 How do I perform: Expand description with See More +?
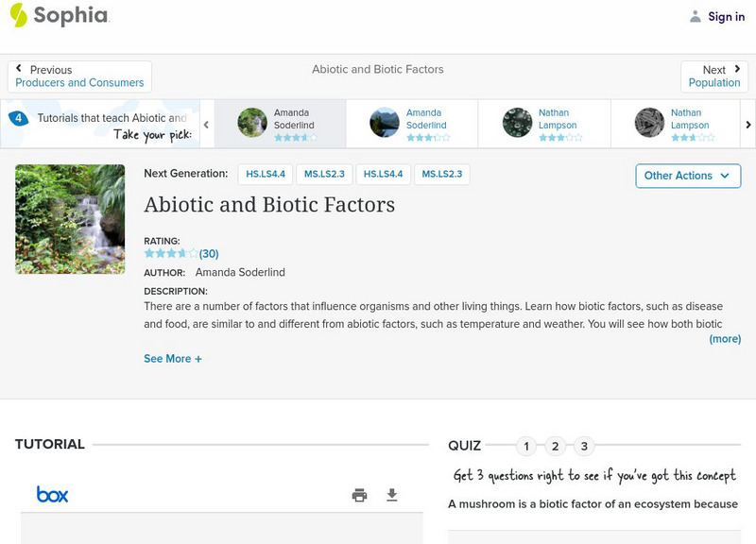172,359
